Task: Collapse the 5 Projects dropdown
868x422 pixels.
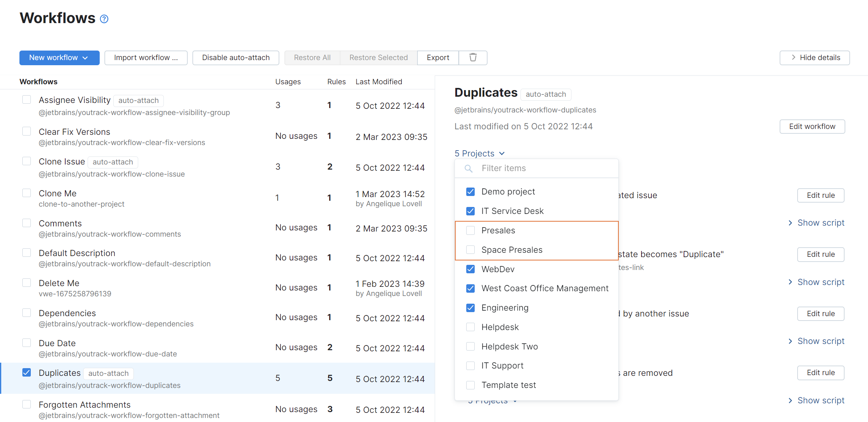Action: click(480, 153)
